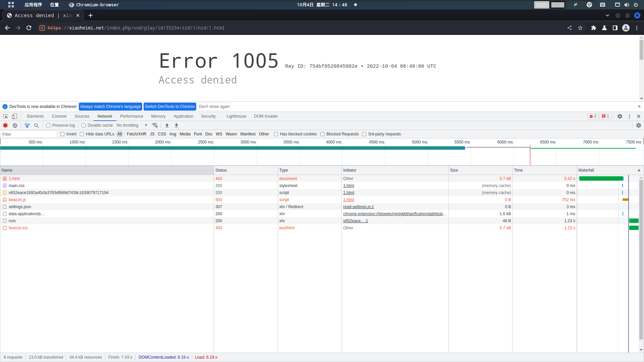Open network conditions wifi icon
644x362 pixels.
[x=155, y=125]
